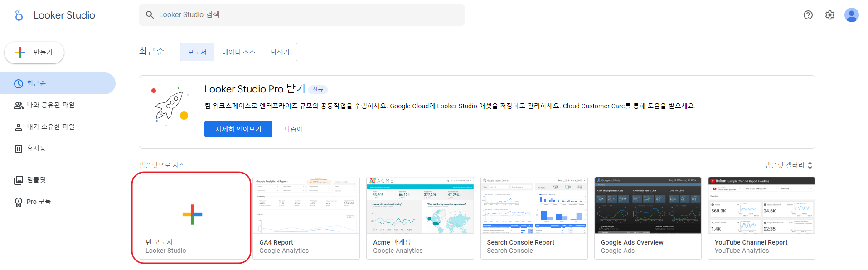The height and width of the screenshot is (270, 868).
Task: Open 휴지통 in the sidebar
Action: coord(58,149)
